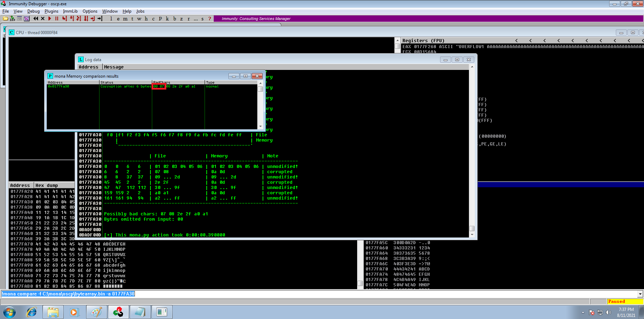The image size is (644, 319).
Task: Click the BadChars column header in mona results
Action: pyautogui.click(x=178, y=82)
